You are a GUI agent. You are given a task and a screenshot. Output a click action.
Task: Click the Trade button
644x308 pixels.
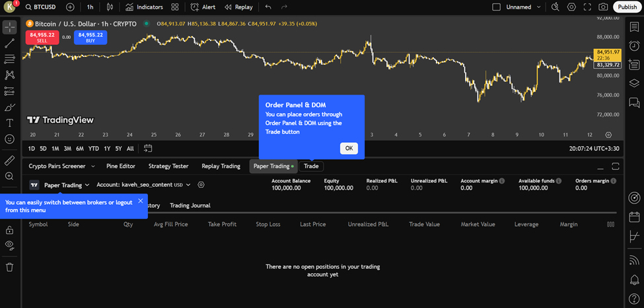[311, 166]
